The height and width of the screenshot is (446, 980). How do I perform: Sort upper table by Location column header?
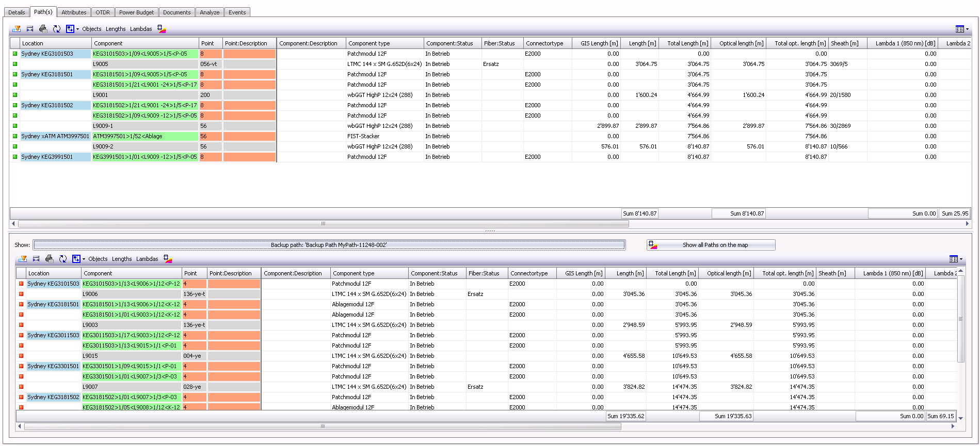(56, 43)
